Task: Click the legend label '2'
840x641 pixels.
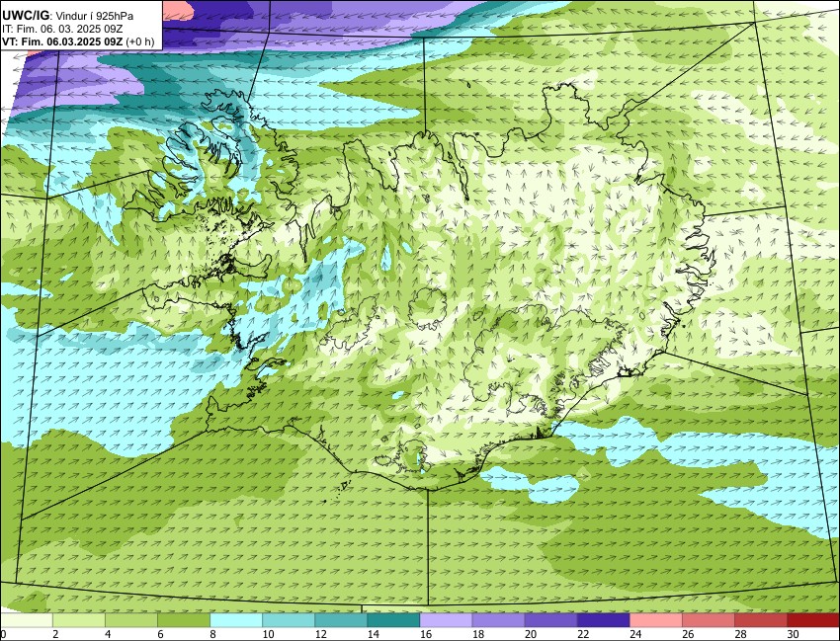Action: [55, 634]
